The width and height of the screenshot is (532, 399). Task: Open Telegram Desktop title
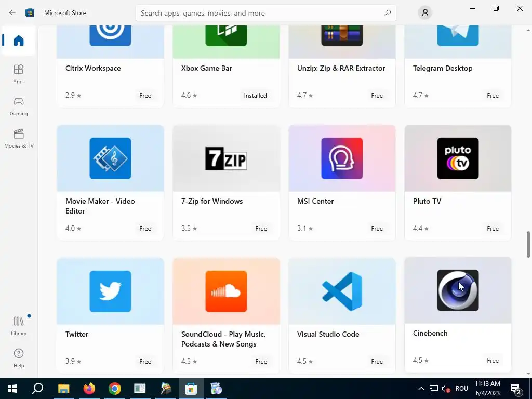pyautogui.click(x=443, y=68)
